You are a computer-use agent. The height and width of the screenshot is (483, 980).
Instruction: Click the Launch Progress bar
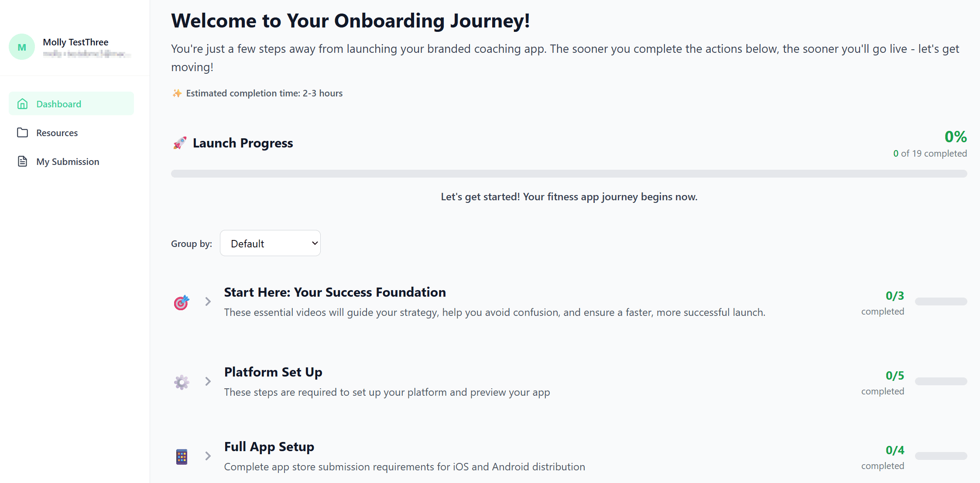pos(567,173)
